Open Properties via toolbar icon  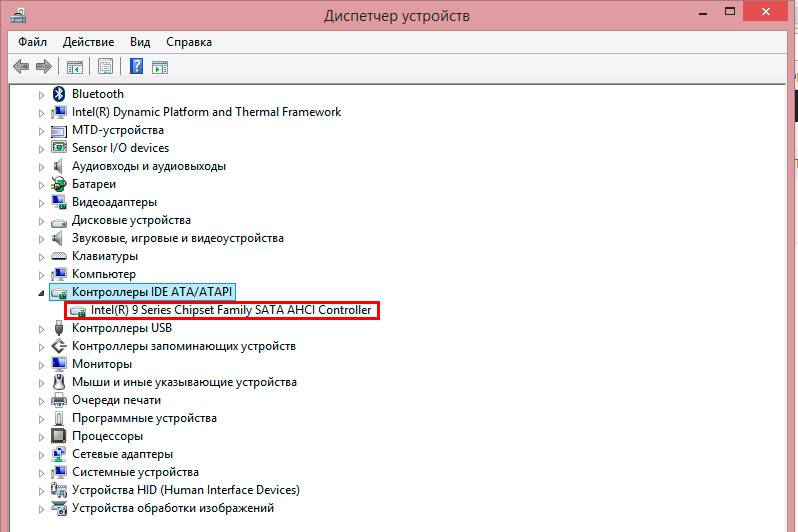[x=105, y=67]
